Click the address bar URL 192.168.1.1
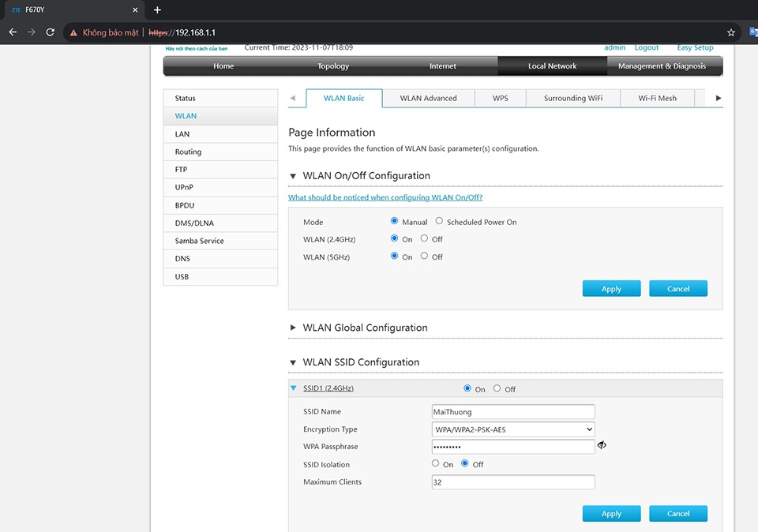758x532 pixels. [x=182, y=32]
